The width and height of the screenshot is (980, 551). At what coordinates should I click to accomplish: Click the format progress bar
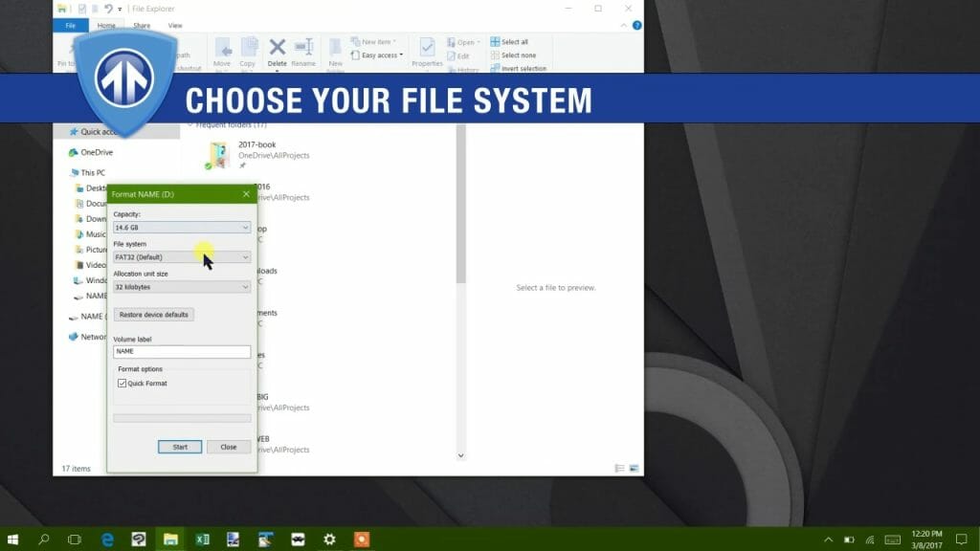click(x=182, y=419)
